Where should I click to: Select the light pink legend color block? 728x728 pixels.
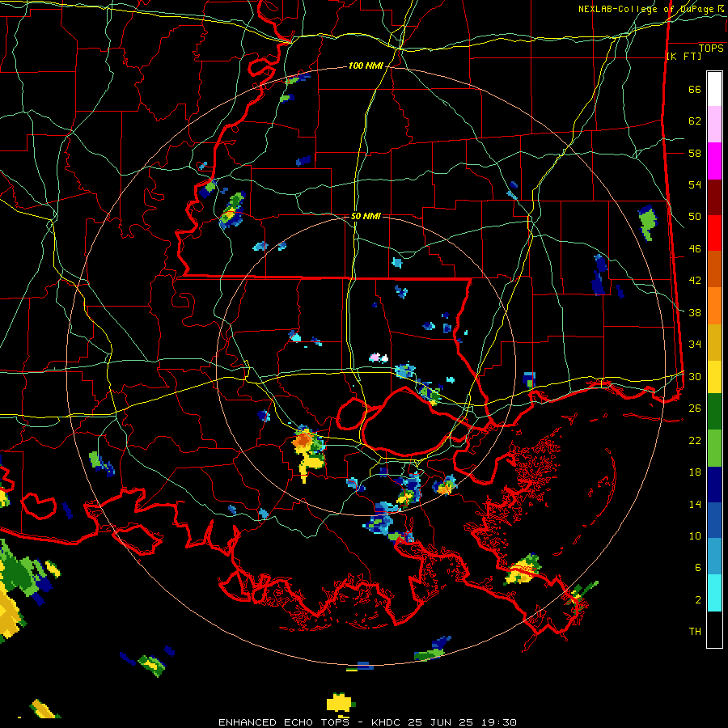[714, 125]
